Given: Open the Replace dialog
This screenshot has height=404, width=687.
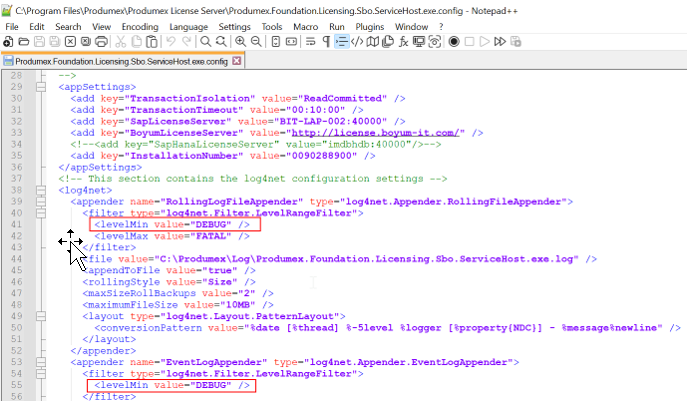Looking at the screenshot, I should click(x=221, y=42).
